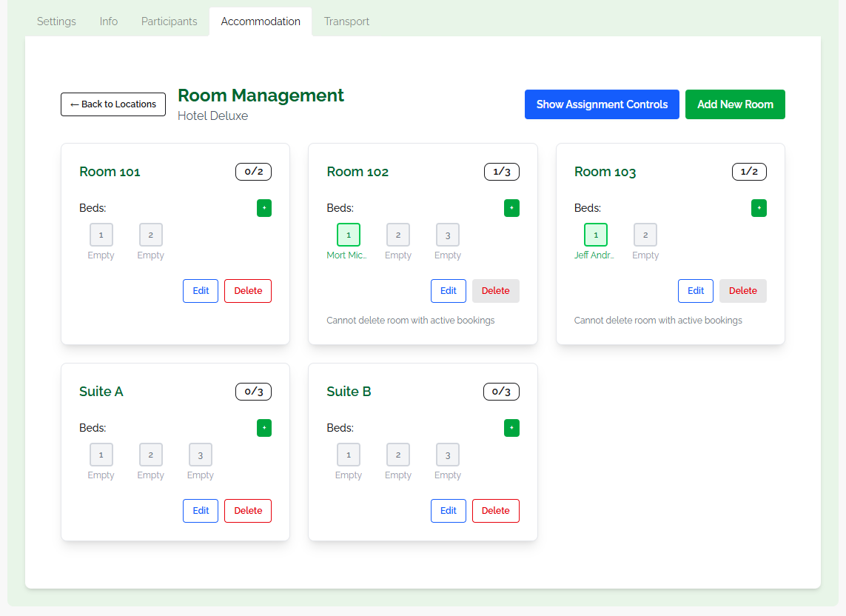Click Add New Room button
This screenshot has width=846, height=616.
pyautogui.click(x=735, y=104)
